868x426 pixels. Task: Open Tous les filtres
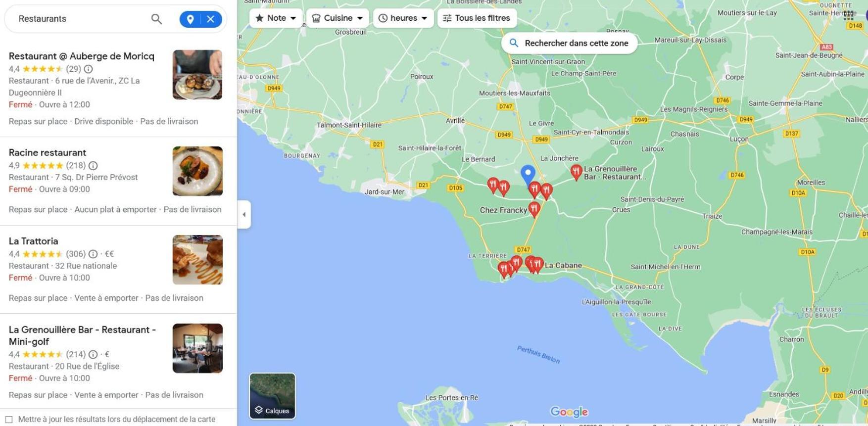[x=477, y=18]
